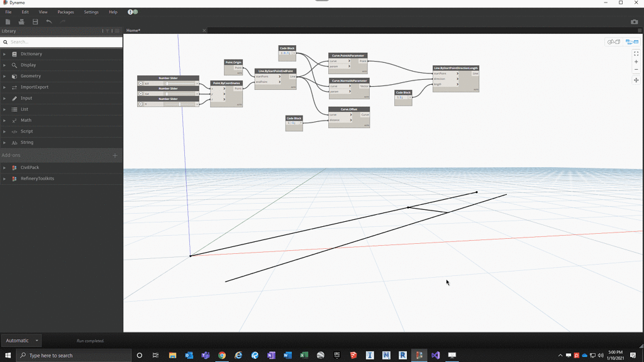
Task: Open the File menu
Action: 8,11
